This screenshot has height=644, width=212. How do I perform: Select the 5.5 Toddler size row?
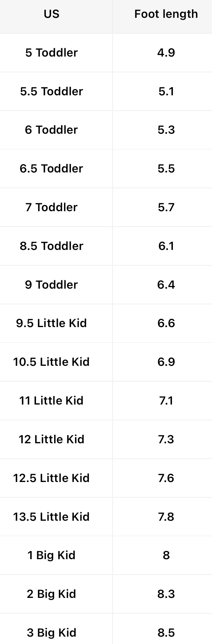[x=51, y=91]
